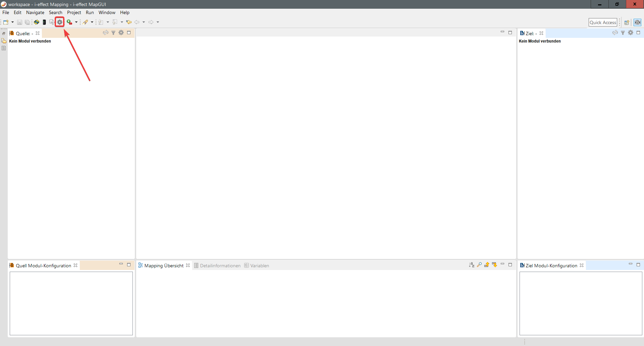Click the black server icon in toolbar
644x346 pixels.
pyautogui.click(x=44, y=22)
